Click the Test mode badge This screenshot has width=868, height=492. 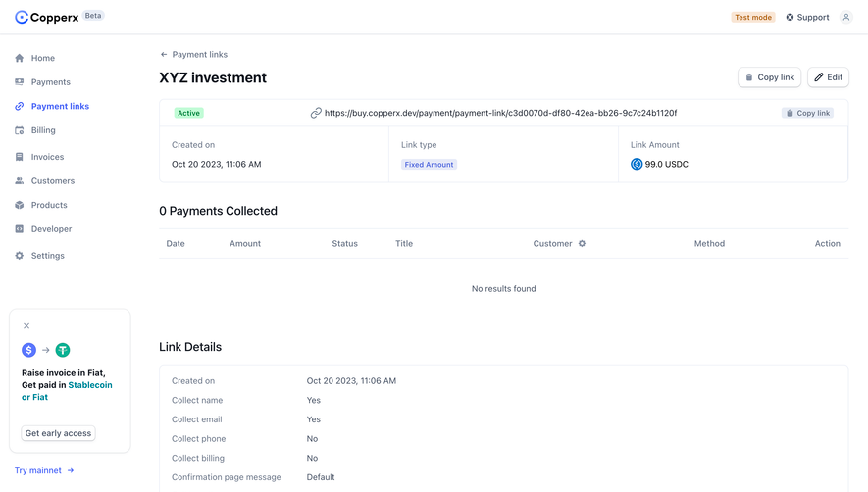click(753, 18)
